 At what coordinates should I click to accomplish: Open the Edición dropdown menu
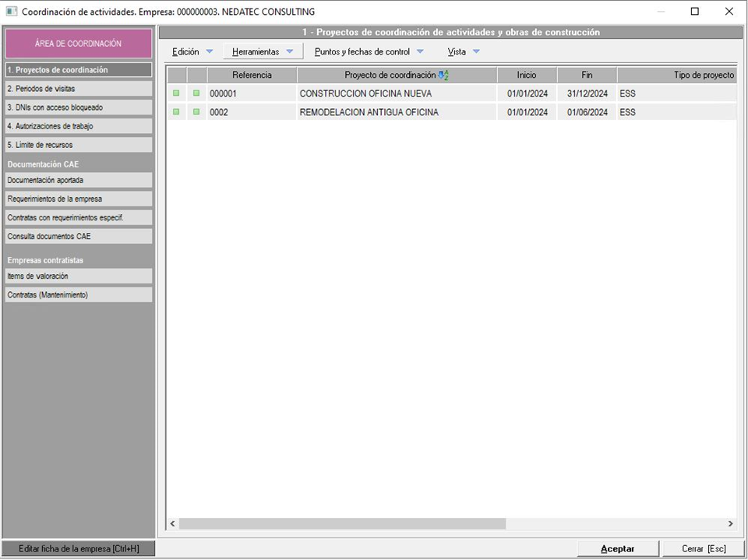point(192,52)
